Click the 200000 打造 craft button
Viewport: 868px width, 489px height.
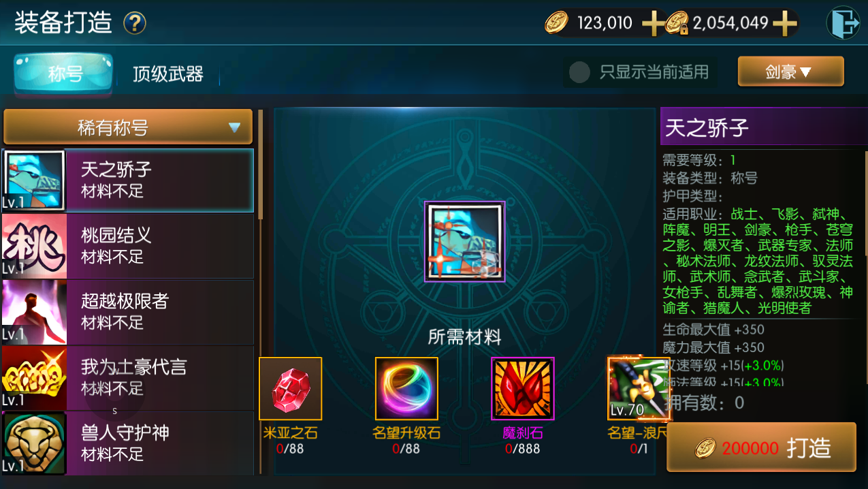pos(761,447)
